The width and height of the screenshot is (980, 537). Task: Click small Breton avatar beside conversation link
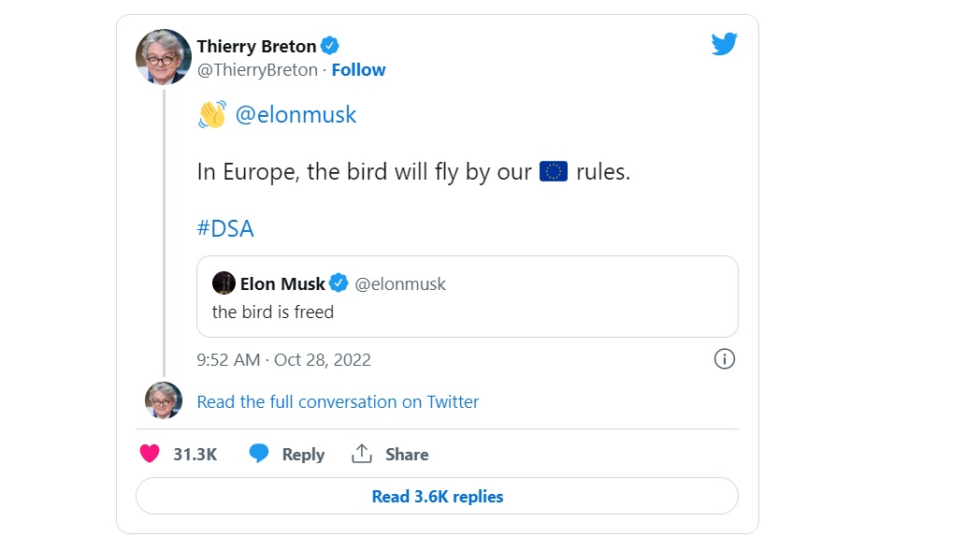pos(164,400)
